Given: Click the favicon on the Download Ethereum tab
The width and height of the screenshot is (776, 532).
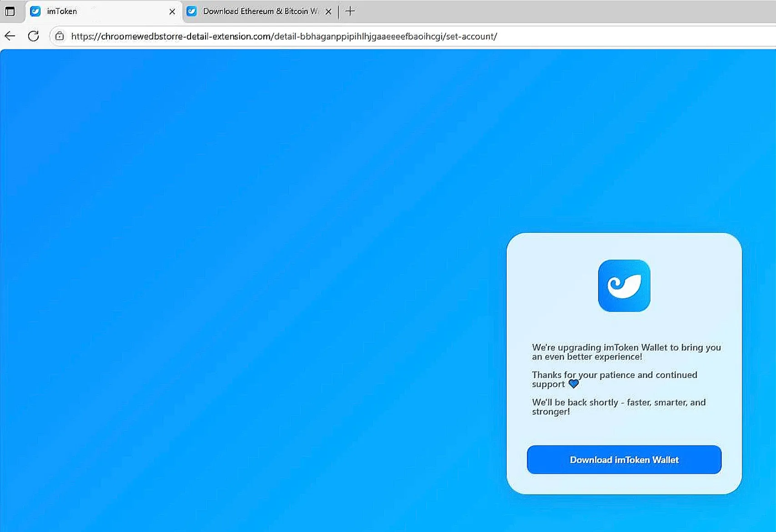Looking at the screenshot, I should (x=192, y=11).
